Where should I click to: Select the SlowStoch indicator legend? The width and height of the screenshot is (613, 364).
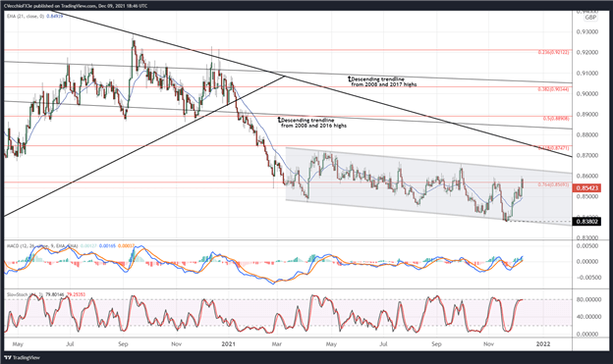tap(45, 294)
